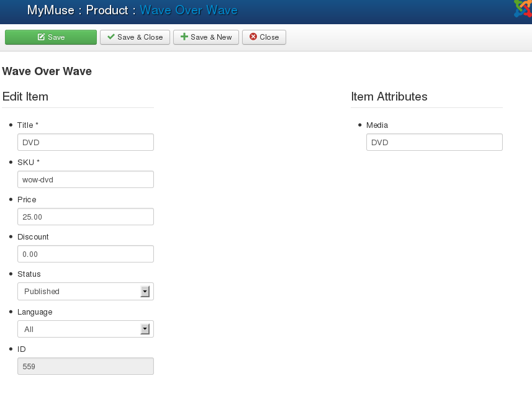
Task: Click the checkmark icon on Save & Close
Action: pos(111,37)
